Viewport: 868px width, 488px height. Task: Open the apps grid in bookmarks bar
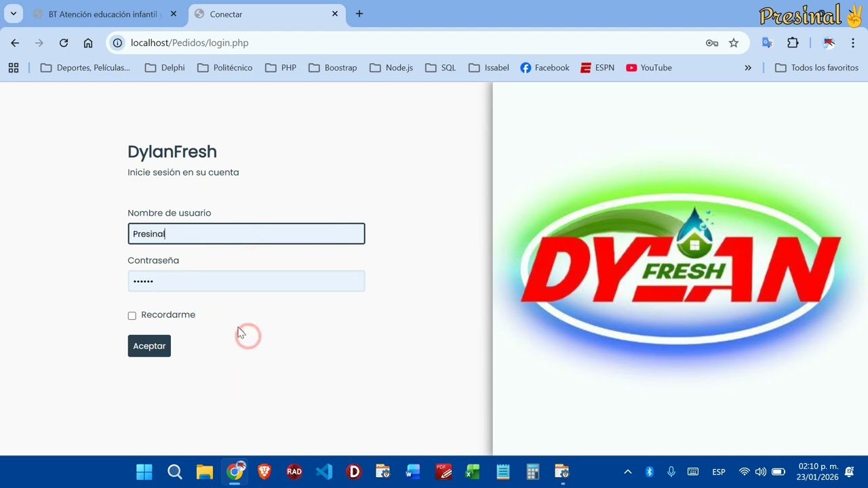coord(14,68)
